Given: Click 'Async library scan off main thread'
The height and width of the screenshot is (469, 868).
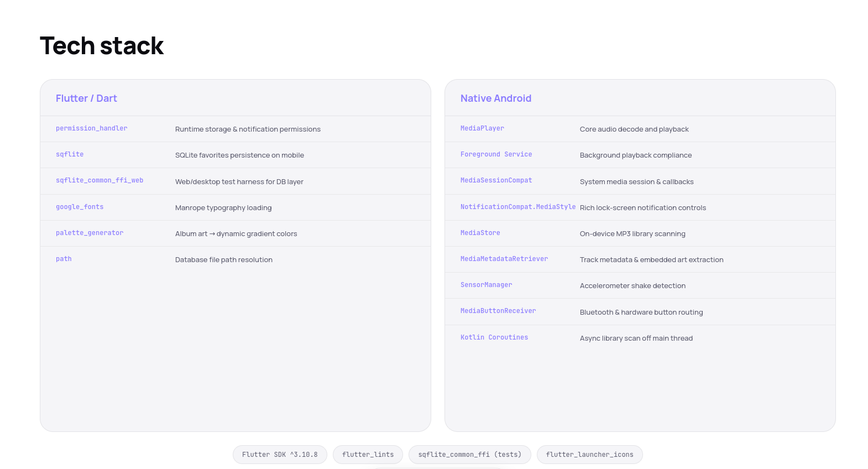Looking at the screenshot, I should (636, 338).
